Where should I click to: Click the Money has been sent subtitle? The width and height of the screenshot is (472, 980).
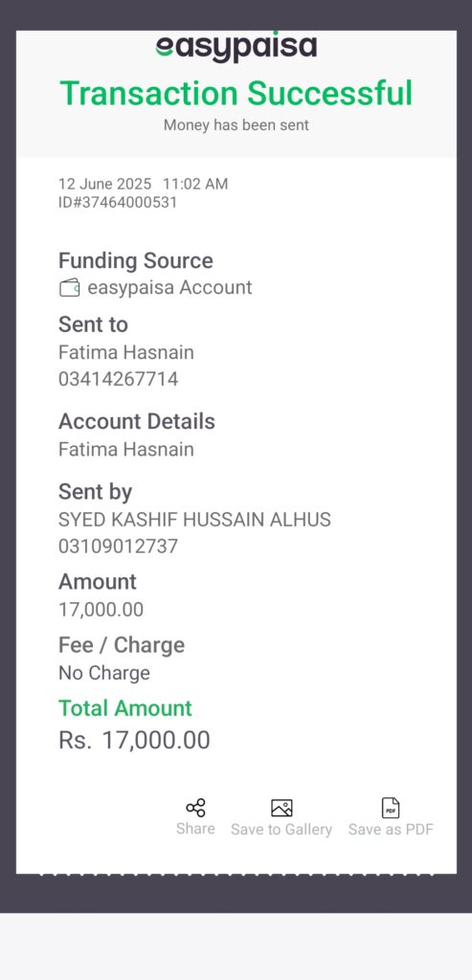click(x=236, y=125)
